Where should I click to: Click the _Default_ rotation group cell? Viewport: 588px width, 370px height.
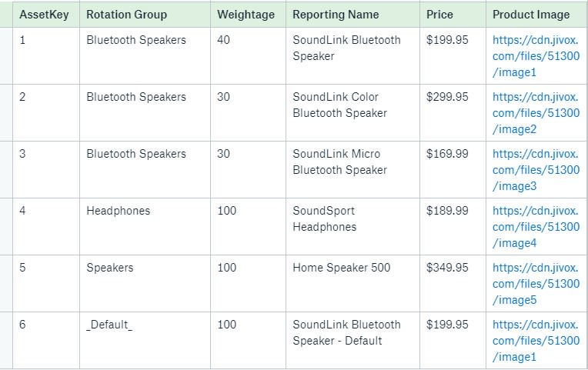click(109, 325)
